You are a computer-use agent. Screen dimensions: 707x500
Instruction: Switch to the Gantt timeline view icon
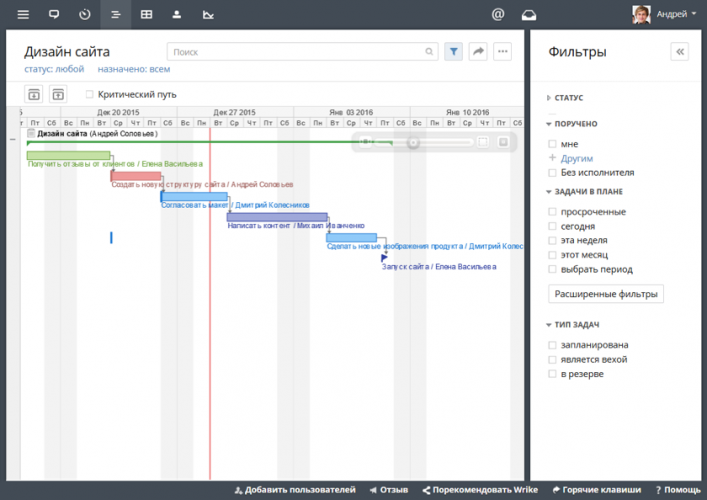coord(116,15)
